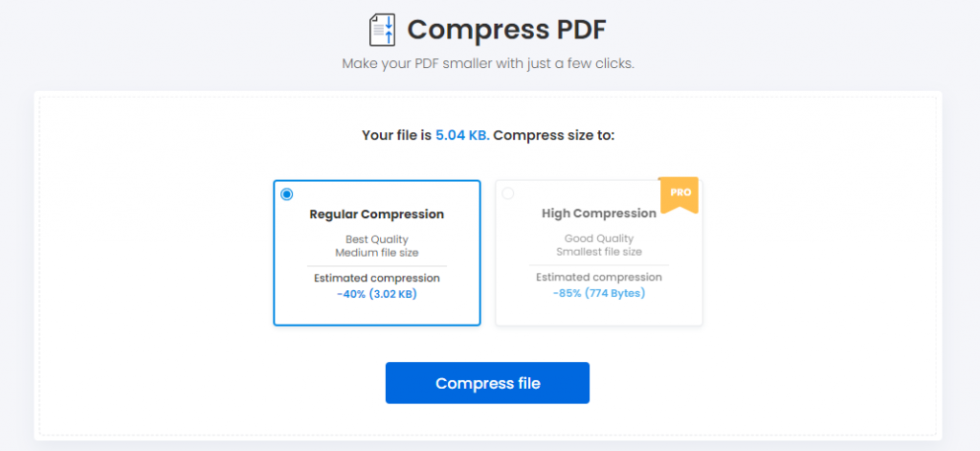Click the "Medium file size" text
This screenshot has height=451, width=980.
[x=376, y=253]
